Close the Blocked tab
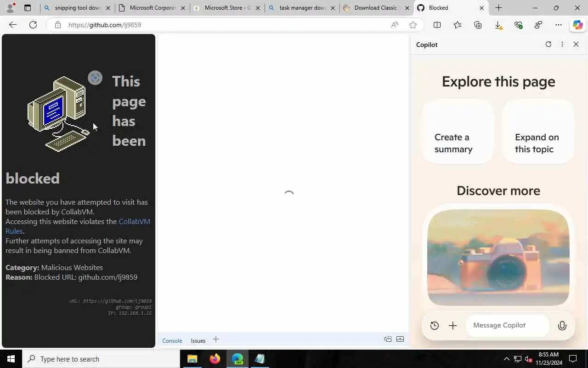 click(x=481, y=8)
